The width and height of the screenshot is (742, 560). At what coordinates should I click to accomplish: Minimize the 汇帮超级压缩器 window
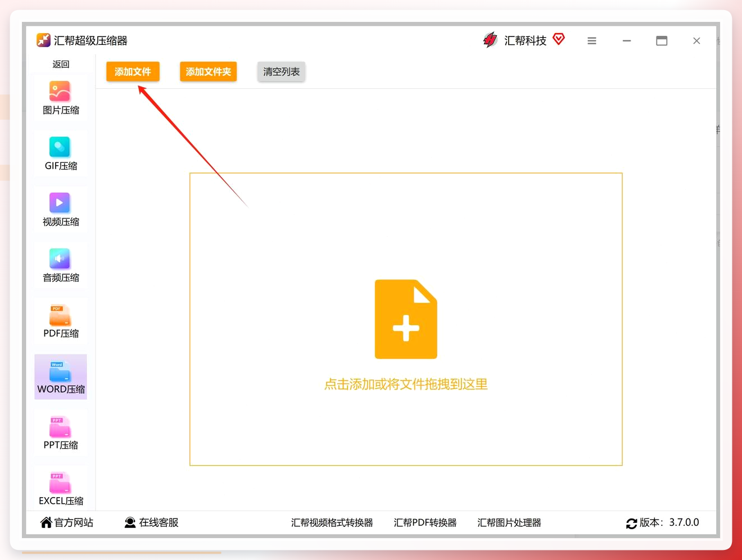tap(627, 40)
